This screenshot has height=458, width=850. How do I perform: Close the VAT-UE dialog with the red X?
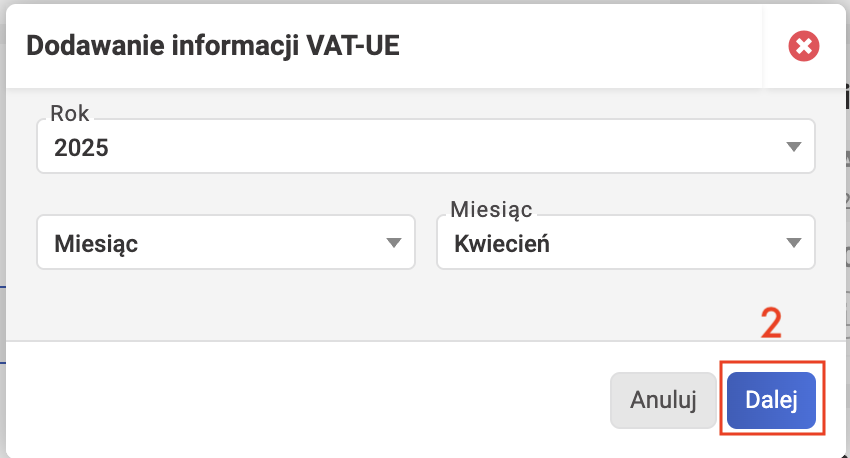(803, 46)
